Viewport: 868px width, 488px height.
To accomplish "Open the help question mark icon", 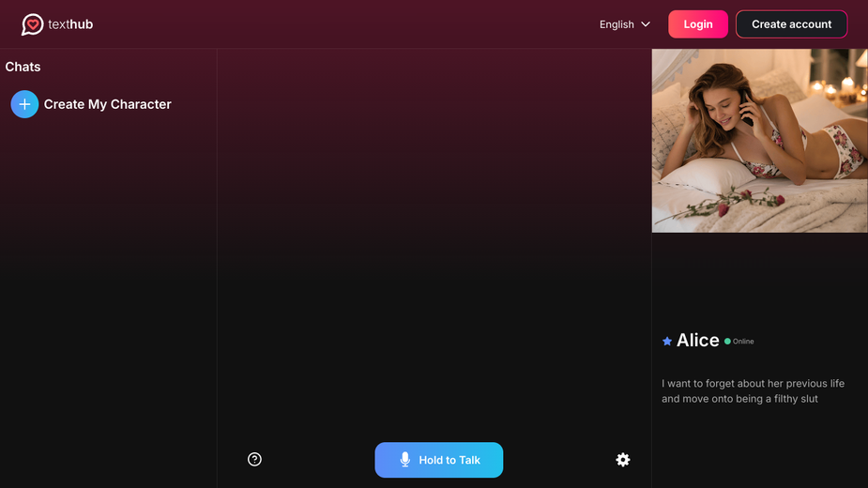I will (x=254, y=459).
